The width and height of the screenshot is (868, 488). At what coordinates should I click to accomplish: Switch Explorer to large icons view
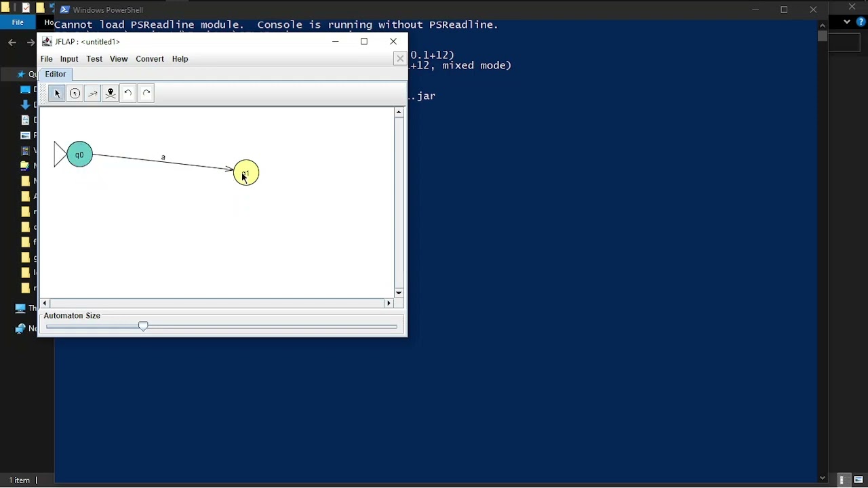(859, 480)
